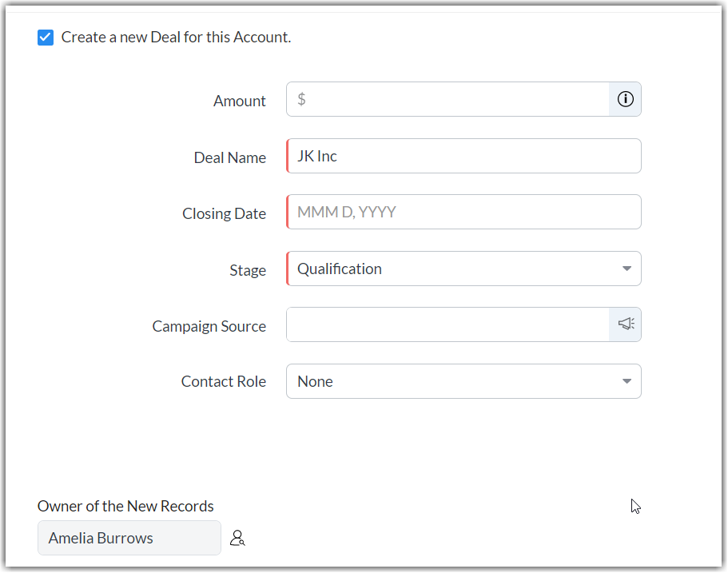This screenshot has width=728, height=573.
Task: Expand the Stage dropdown arrow
Action: coord(627,269)
